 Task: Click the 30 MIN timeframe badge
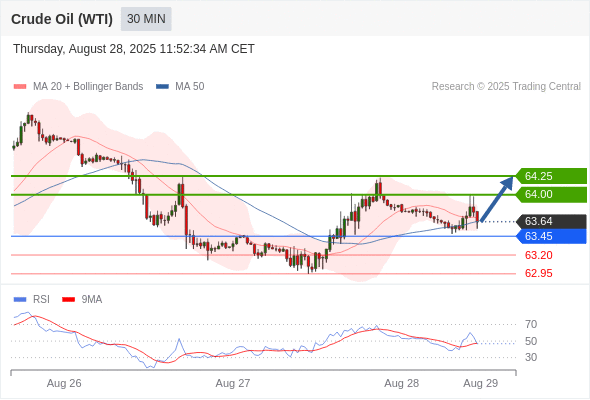coord(146,19)
